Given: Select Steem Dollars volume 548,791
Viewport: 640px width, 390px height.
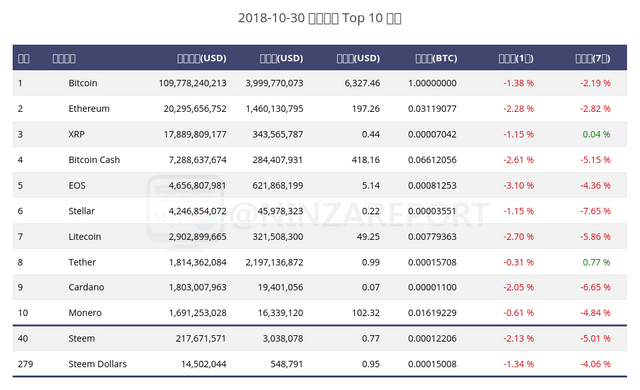Looking at the screenshot, I should pyautogui.click(x=287, y=364).
